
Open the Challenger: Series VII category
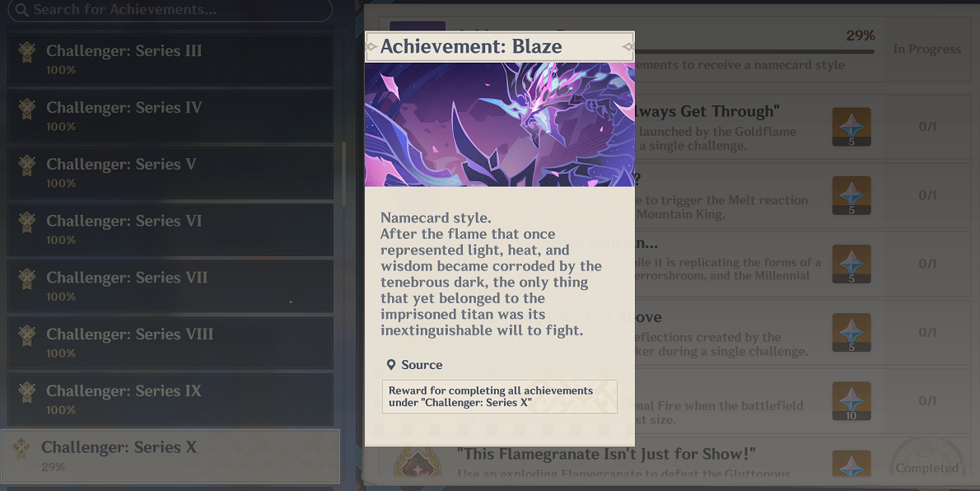click(170, 287)
